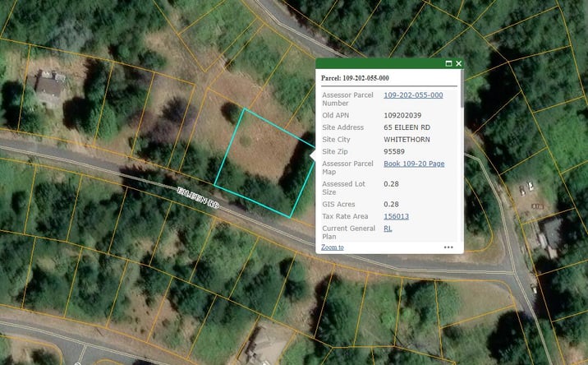The height and width of the screenshot is (365, 588).
Task: Select the site address 65 EILEEN RD
Action: click(x=407, y=127)
